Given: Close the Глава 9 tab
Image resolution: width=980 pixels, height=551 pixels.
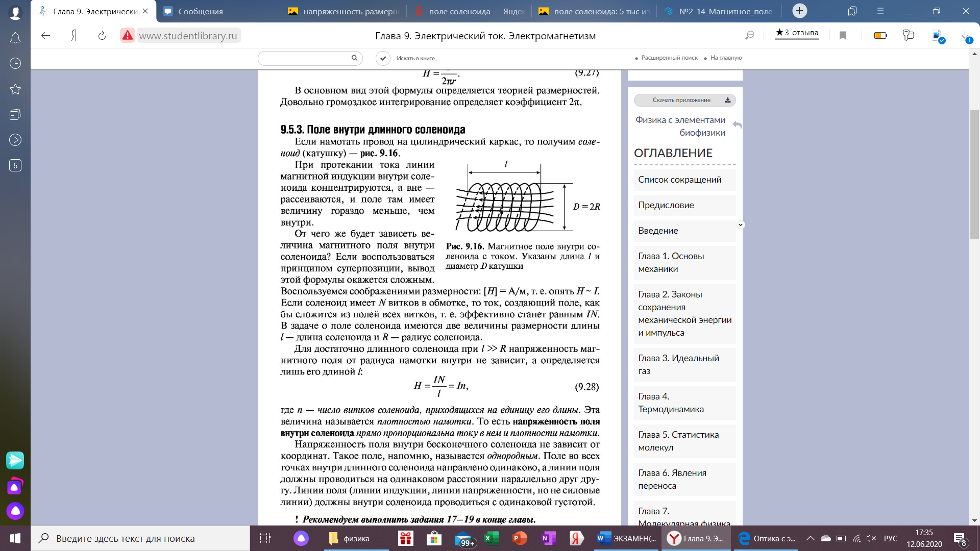Looking at the screenshot, I should click(145, 11).
